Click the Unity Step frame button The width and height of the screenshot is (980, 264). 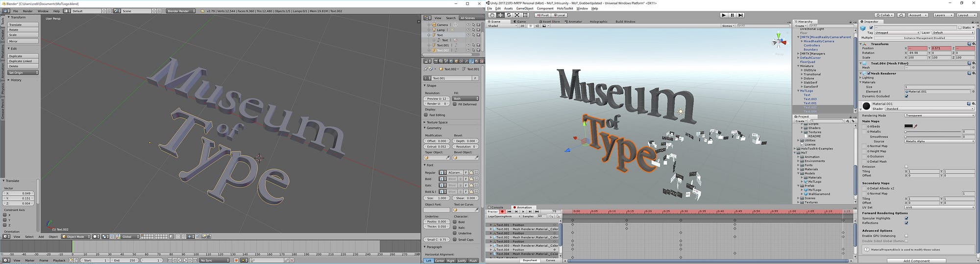740,15
